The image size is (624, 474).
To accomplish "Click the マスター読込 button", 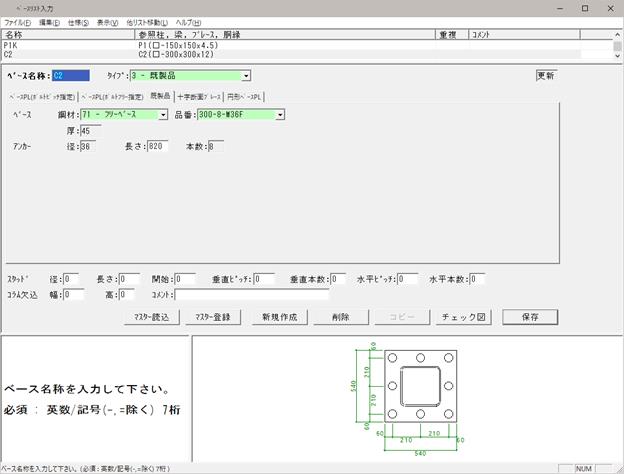I will pyautogui.click(x=152, y=317).
